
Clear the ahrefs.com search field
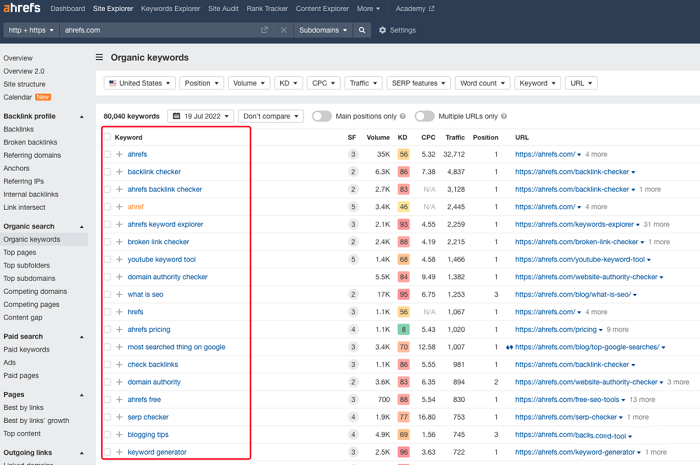click(x=284, y=30)
